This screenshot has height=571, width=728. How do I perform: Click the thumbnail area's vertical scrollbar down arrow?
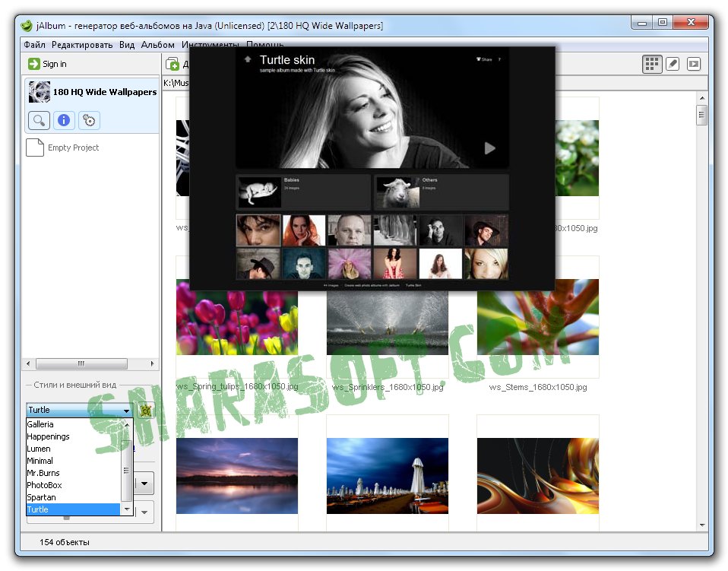pos(702,525)
